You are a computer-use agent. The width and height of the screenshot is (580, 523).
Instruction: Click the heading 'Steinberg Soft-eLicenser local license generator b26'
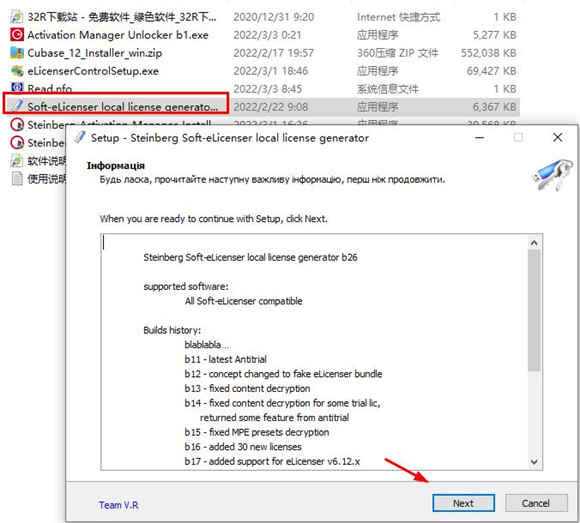point(250,257)
